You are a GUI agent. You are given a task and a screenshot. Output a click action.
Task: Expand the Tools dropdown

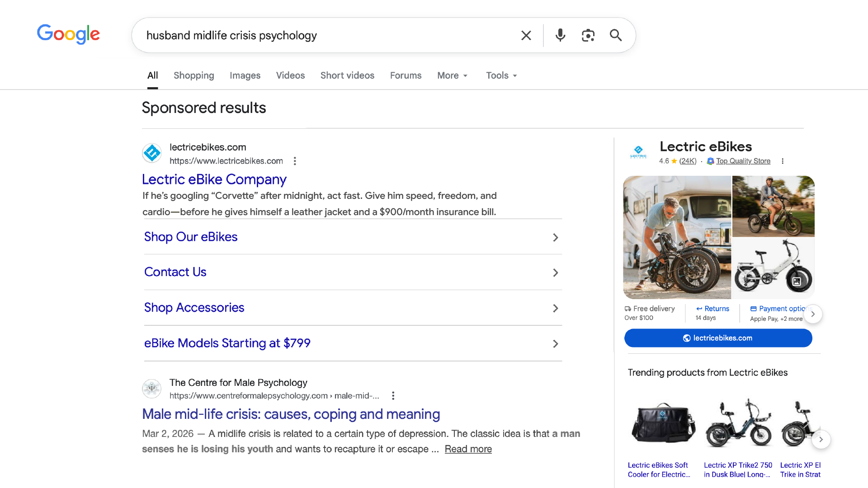point(500,75)
